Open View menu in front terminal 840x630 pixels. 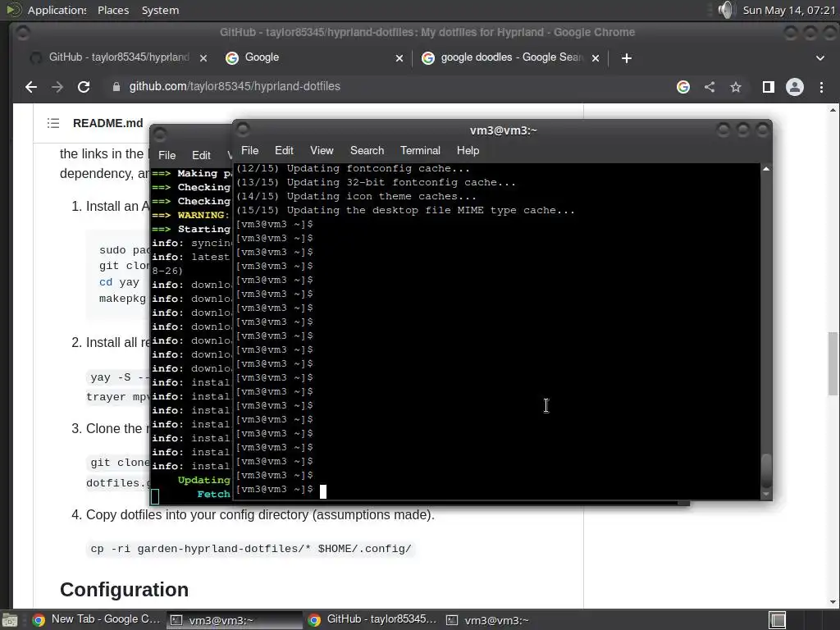[322, 151]
